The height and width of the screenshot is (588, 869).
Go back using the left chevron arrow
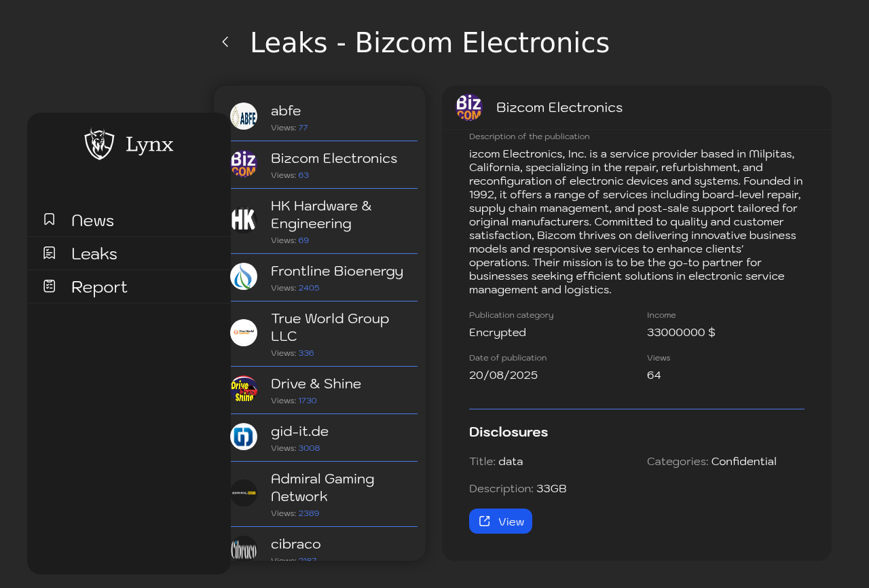tap(225, 42)
